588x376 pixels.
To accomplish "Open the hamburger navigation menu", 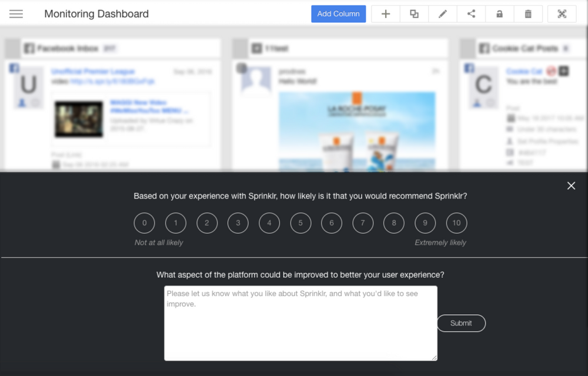I will click(16, 14).
